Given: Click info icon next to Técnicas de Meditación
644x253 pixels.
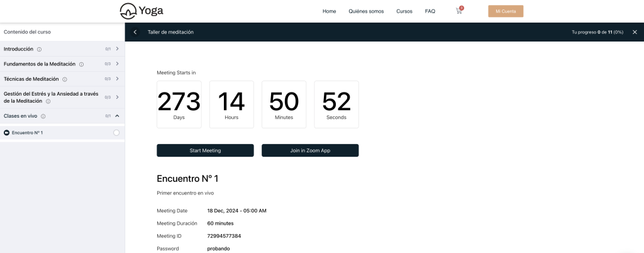Looking at the screenshot, I should pyautogui.click(x=65, y=79).
